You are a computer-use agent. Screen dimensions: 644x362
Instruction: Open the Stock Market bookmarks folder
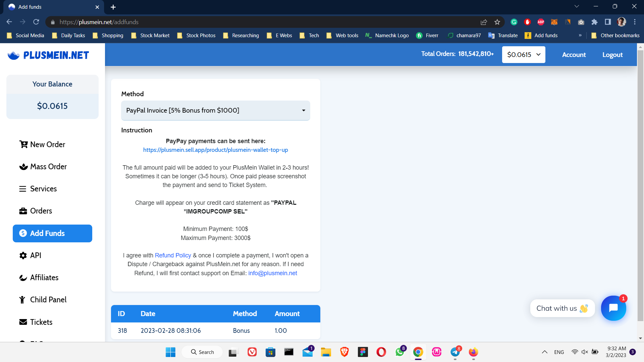[x=150, y=36]
